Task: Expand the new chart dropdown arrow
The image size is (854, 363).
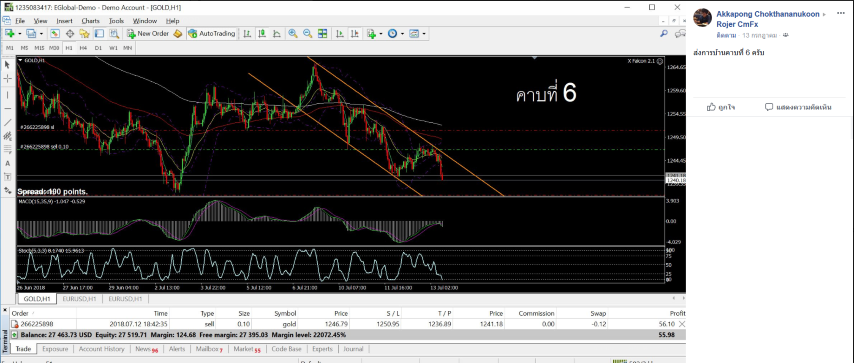Action: pyautogui.click(x=19, y=34)
